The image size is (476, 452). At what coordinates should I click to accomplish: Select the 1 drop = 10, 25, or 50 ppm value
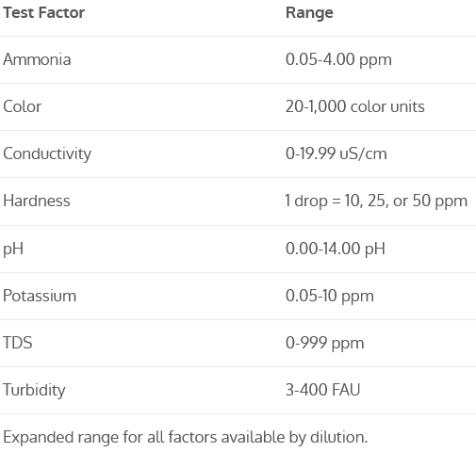pyautogui.click(x=376, y=202)
